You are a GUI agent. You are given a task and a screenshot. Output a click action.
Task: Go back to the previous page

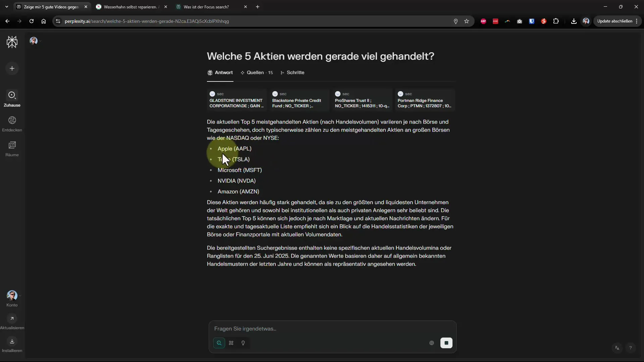(x=7, y=21)
